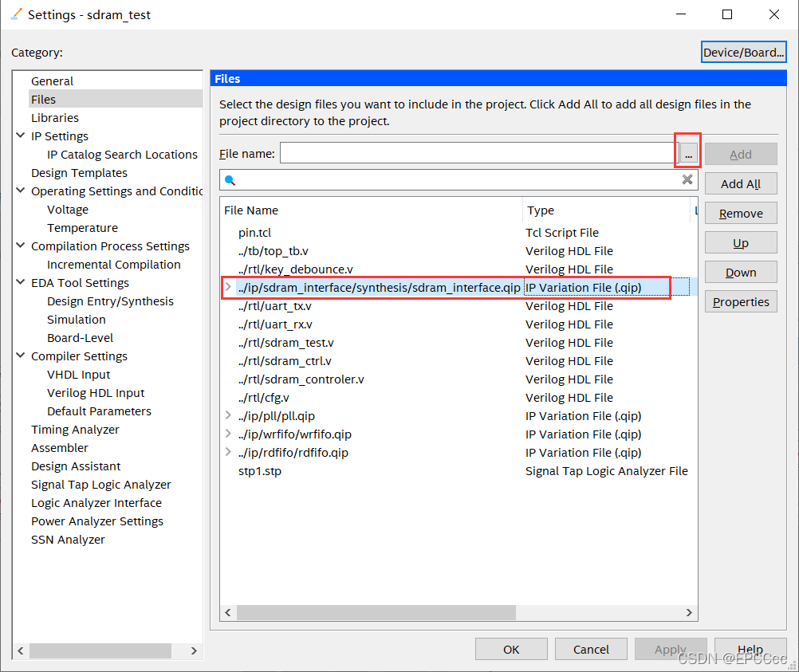This screenshot has width=799, height=672.
Task: Expand the sdram_interface.qip file entry arrow
Action: point(229,287)
